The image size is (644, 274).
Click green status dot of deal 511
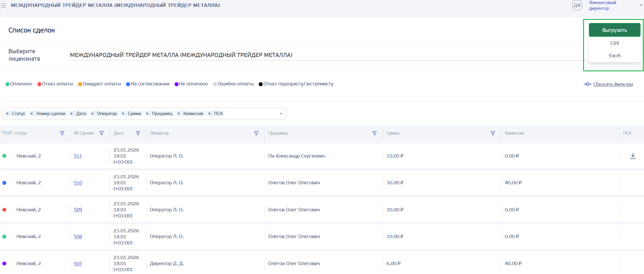pyautogui.click(x=4, y=156)
